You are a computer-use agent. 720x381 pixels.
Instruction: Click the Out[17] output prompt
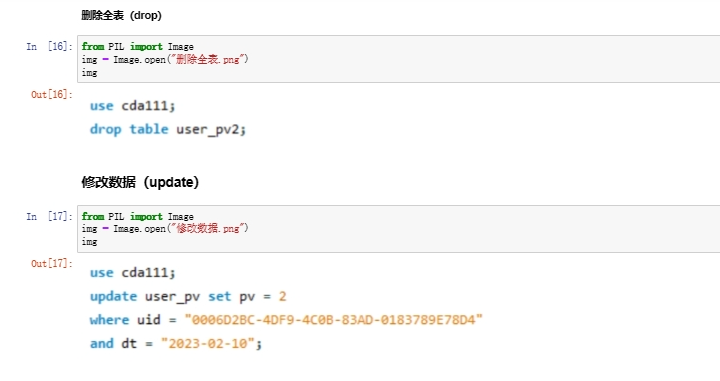pos(51,263)
